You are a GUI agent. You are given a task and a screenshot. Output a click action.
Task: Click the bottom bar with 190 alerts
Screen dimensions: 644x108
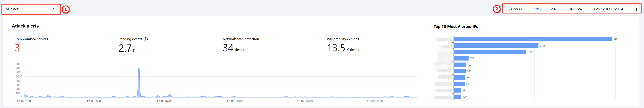tap(457, 97)
